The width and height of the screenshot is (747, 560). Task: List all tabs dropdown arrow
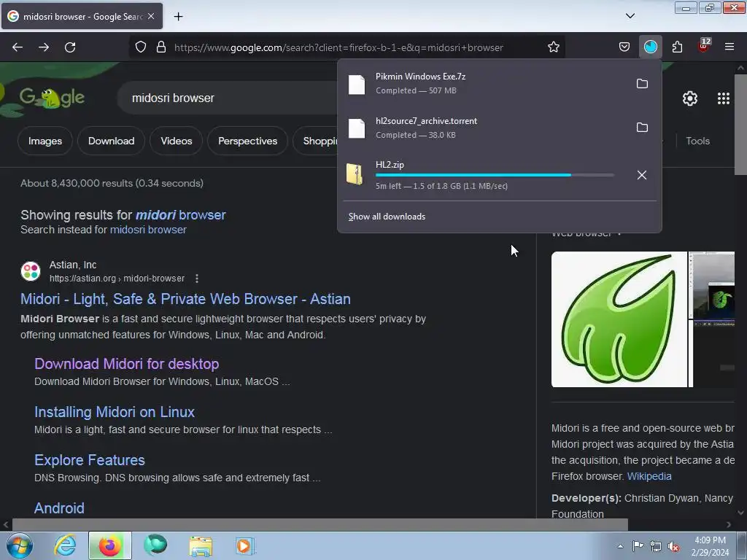pos(630,16)
